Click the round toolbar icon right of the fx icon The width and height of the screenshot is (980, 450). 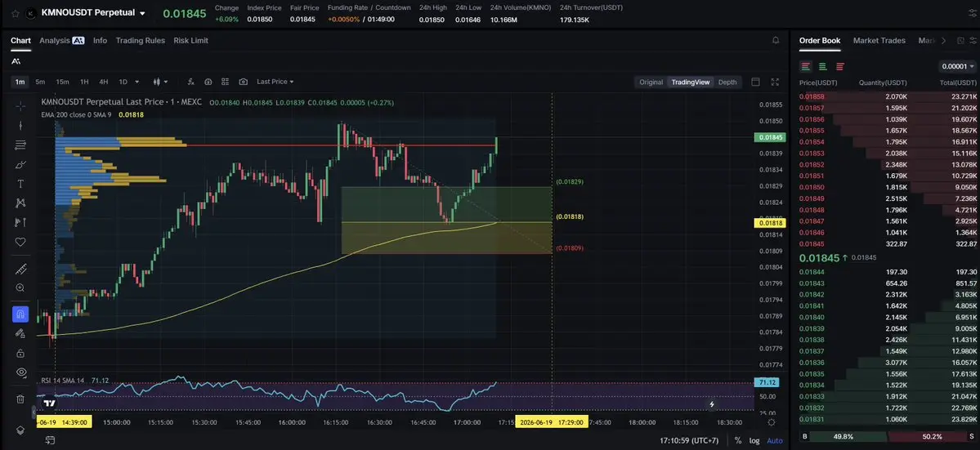[x=208, y=82]
